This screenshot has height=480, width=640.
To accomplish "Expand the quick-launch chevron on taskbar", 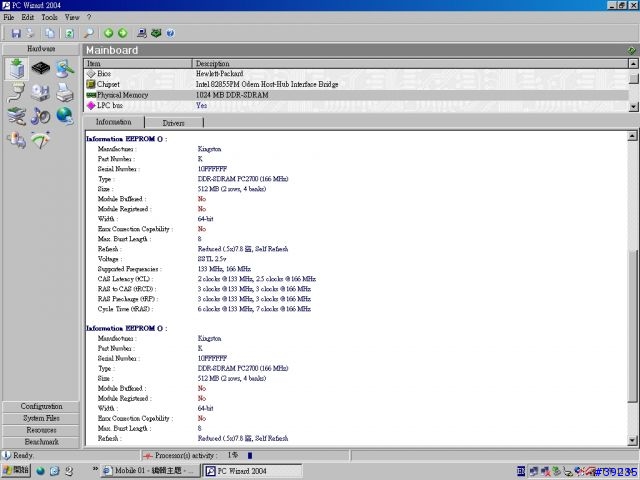I will click(95, 469).
